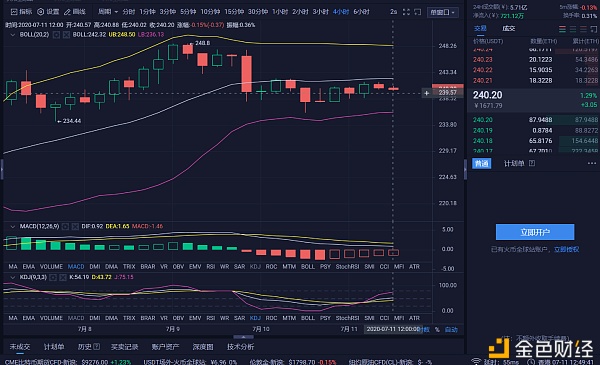The height and width of the screenshot is (365, 600).
Task: Select the 15分钟 interval
Action: [x=234, y=12]
